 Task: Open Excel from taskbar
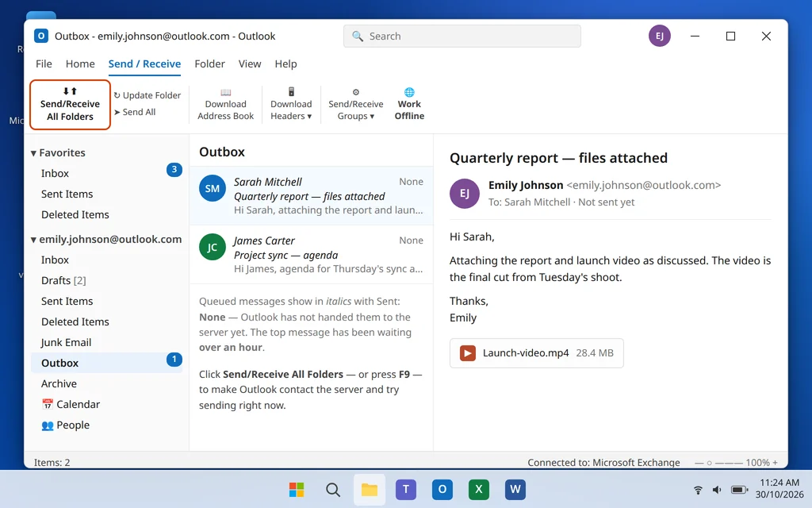click(x=478, y=489)
